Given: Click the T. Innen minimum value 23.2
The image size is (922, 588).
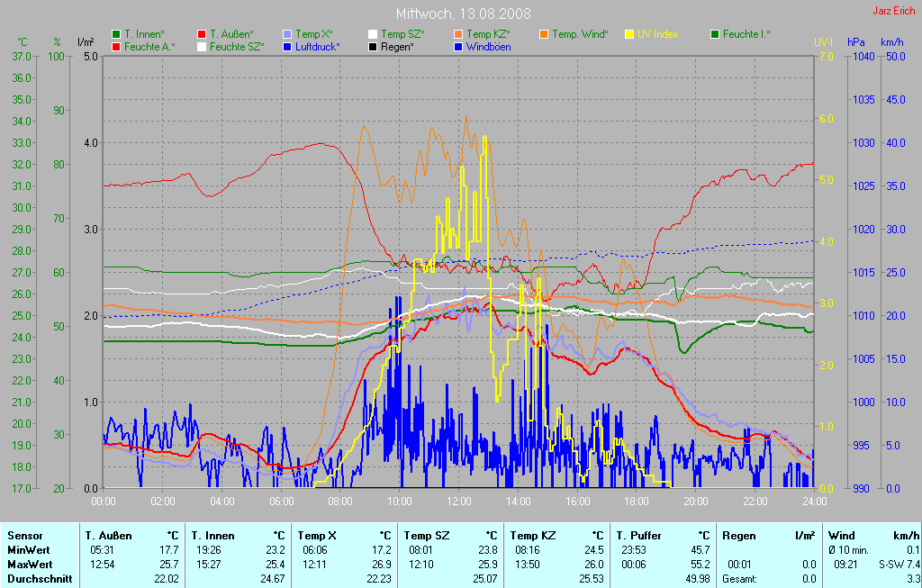Looking at the screenshot, I should pyautogui.click(x=276, y=550).
